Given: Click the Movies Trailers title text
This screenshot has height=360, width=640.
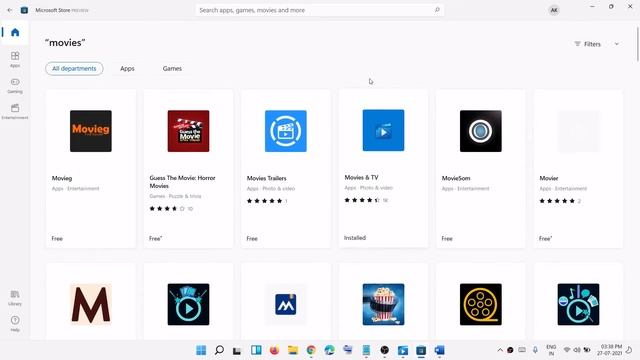Looking at the screenshot, I should (x=267, y=178).
